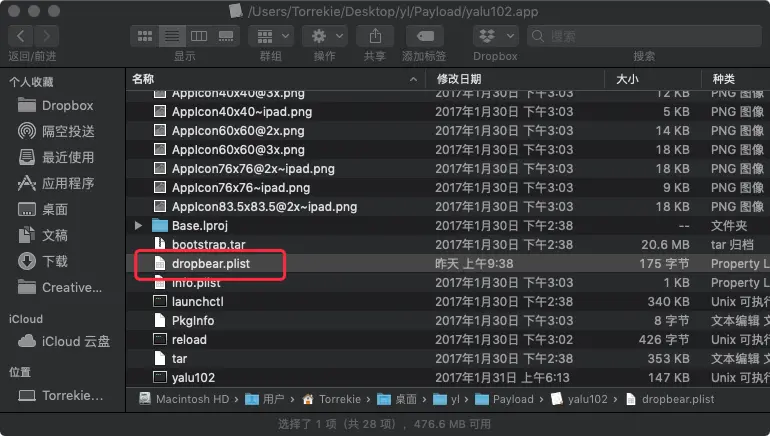Screen dimensions: 770x436
Task: Go to Payload folder in path bar
Action: pos(504,399)
